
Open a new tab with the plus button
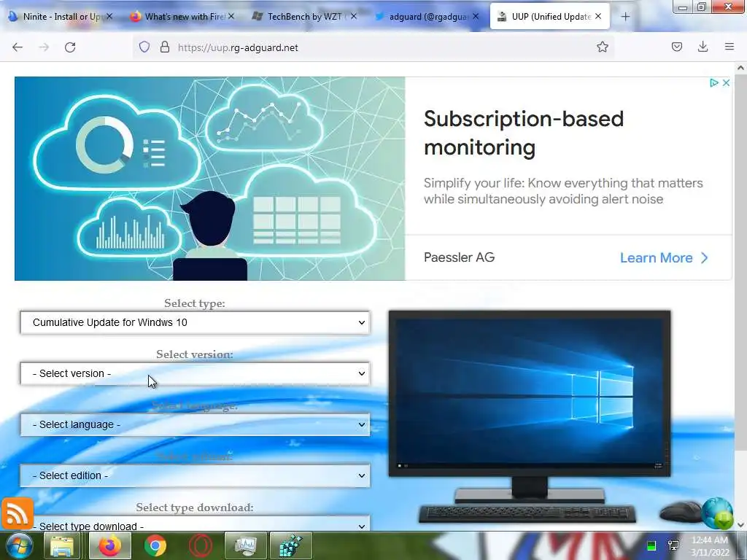[x=625, y=17]
